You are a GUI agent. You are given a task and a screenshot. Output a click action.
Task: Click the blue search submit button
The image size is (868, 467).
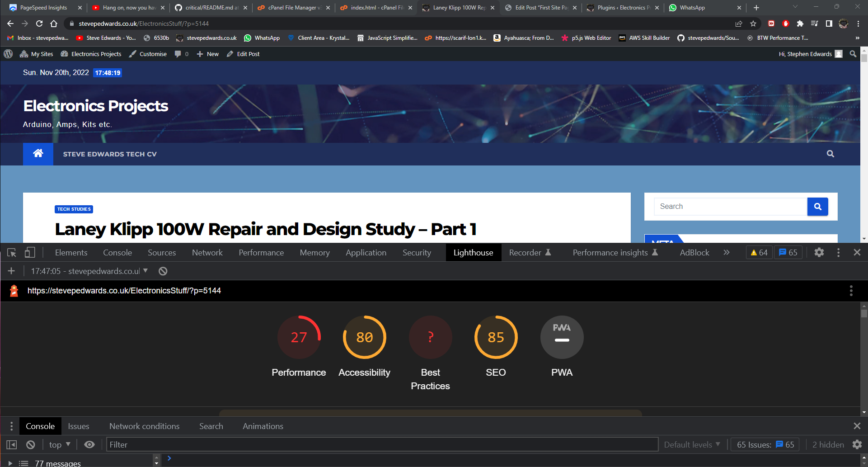pyautogui.click(x=817, y=207)
